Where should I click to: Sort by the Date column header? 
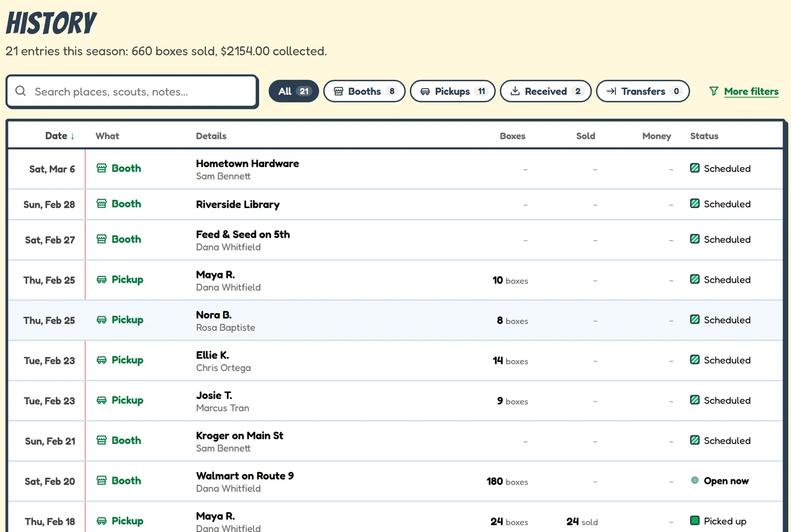(60, 136)
